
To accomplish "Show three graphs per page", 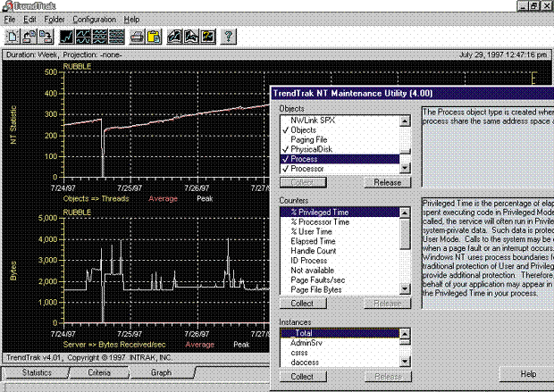I will [x=100, y=37].
